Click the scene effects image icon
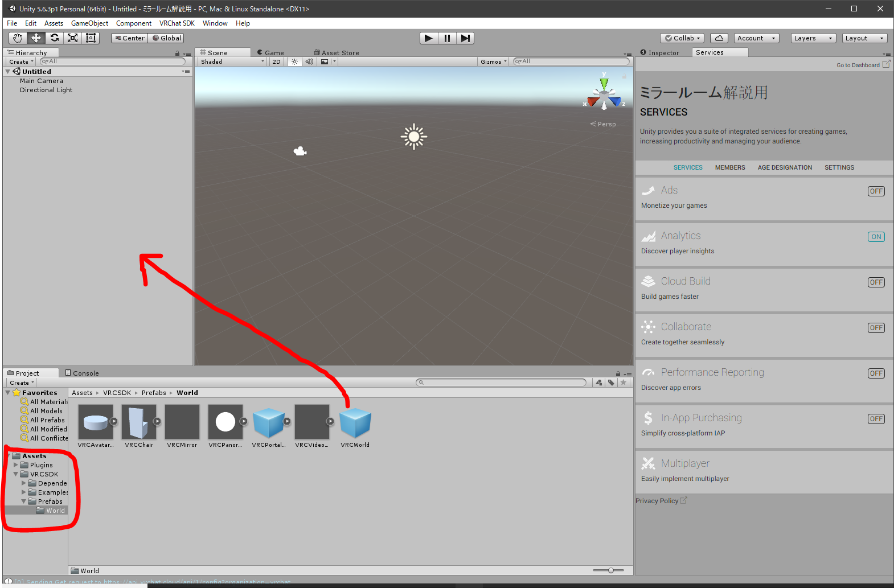This screenshot has height=588, width=894. pyautogui.click(x=325, y=61)
